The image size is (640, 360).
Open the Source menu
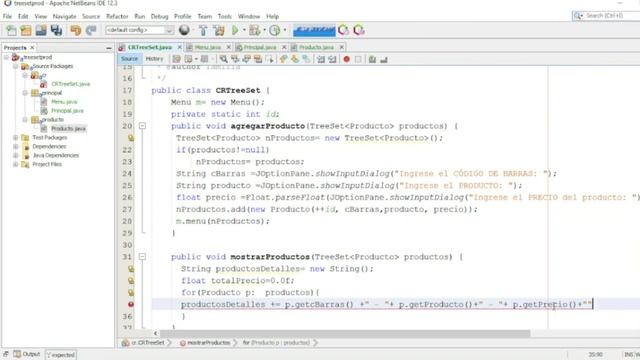tap(91, 16)
